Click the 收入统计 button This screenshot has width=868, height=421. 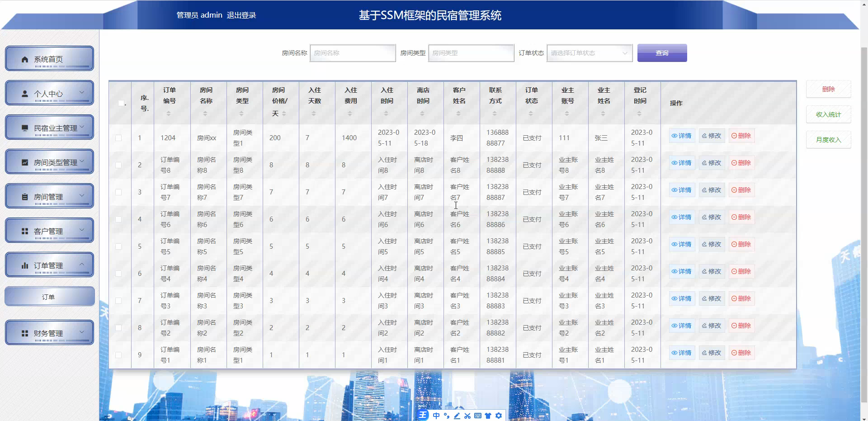click(x=828, y=114)
